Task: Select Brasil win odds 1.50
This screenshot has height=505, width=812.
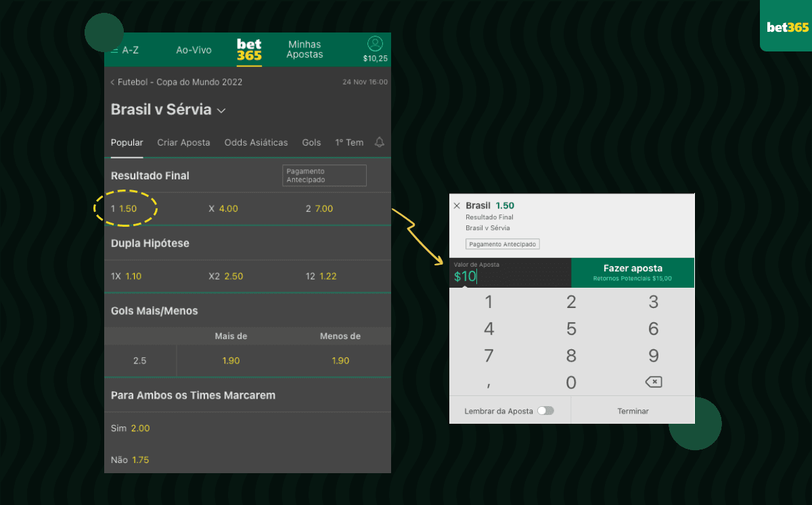Action: [x=125, y=208]
